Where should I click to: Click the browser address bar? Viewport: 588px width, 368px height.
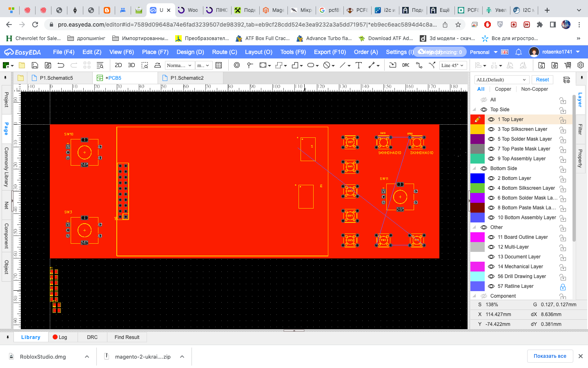coord(245,25)
